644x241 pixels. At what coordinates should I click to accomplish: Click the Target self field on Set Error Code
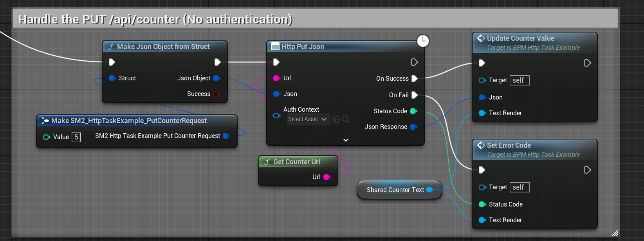click(520, 187)
